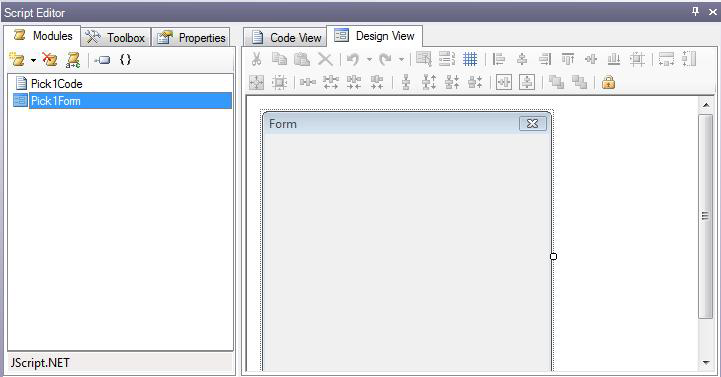
Task: Decrease vertical spacing between controls
Action: point(452,83)
